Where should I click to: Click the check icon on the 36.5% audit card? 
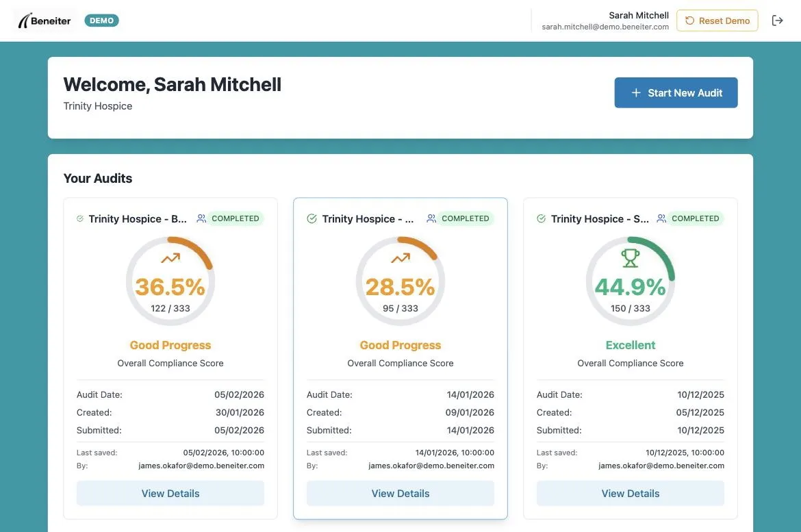tap(80, 218)
